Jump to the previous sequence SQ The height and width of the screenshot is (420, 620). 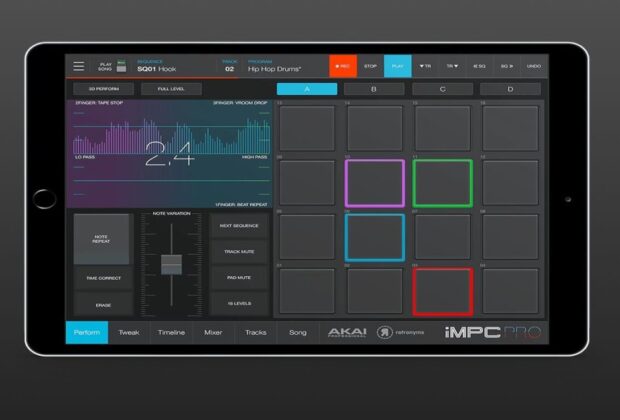(x=480, y=66)
